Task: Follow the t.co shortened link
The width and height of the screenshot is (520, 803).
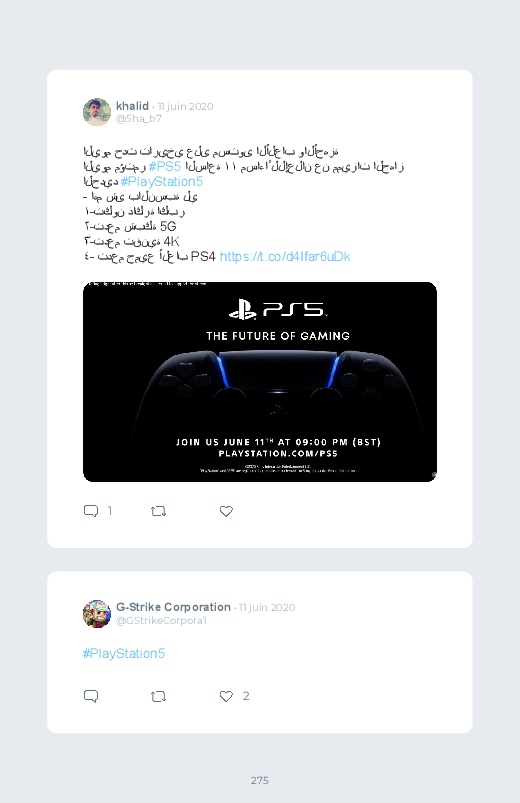Action: pos(285,257)
